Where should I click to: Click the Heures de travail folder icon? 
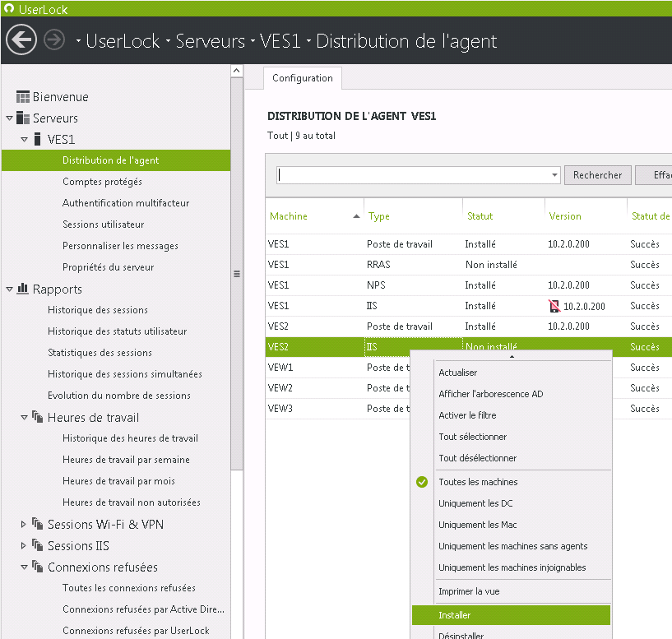pos(38,417)
